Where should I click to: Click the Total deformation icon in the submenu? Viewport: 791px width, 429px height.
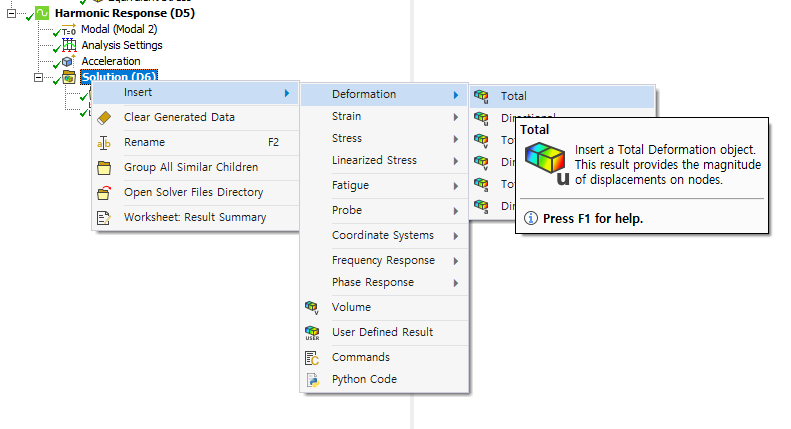click(x=481, y=96)
